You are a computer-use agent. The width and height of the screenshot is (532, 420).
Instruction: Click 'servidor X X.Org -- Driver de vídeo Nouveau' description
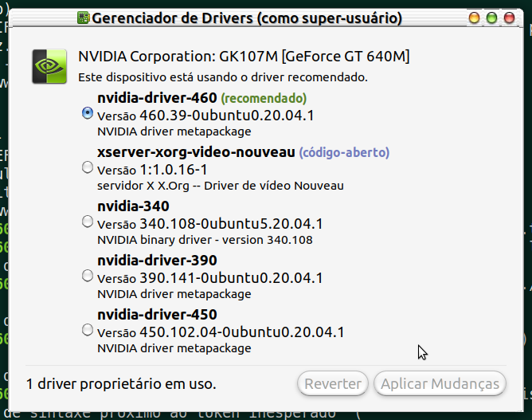[x=221, y=186]
